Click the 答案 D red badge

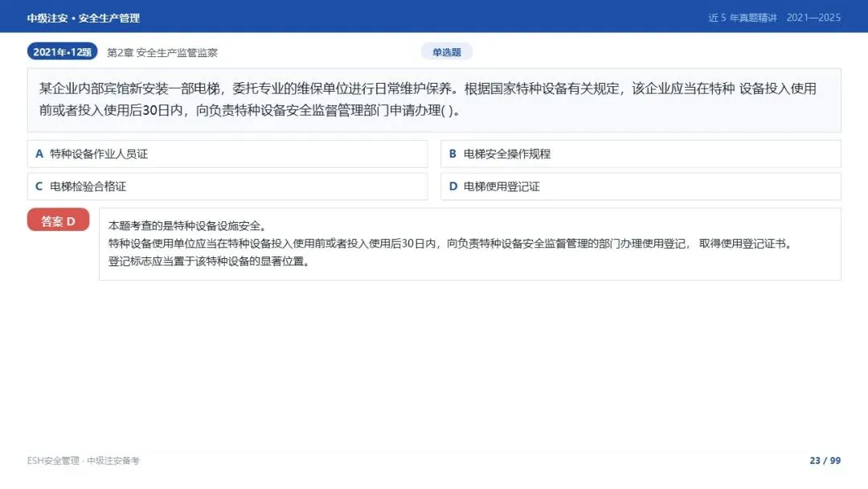[x=58, y=221]
